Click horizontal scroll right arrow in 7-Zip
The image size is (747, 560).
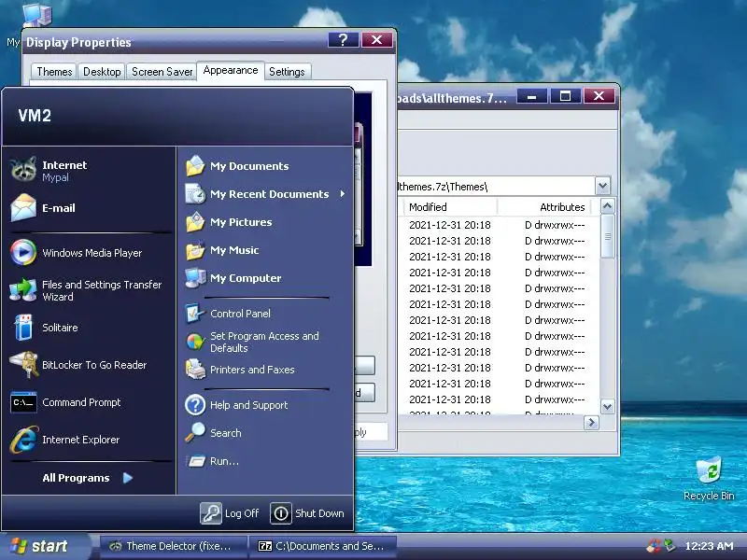(x=591, y=423)
